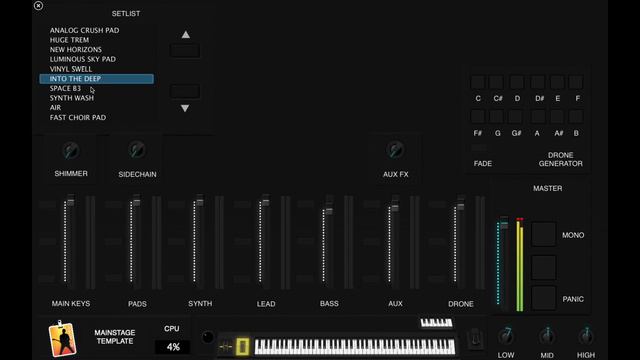Click the button below the up arrow
The width and height of the screenshot is (640, 360).
(185, 51)
